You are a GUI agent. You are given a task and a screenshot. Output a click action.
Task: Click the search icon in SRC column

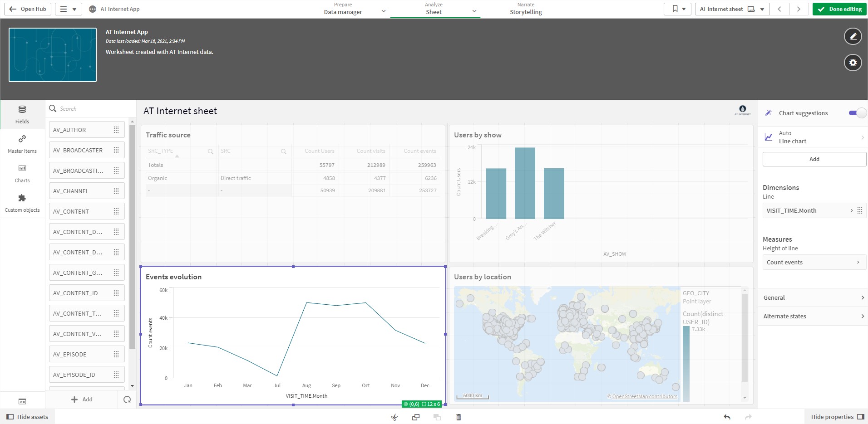[x=284, y=151]
